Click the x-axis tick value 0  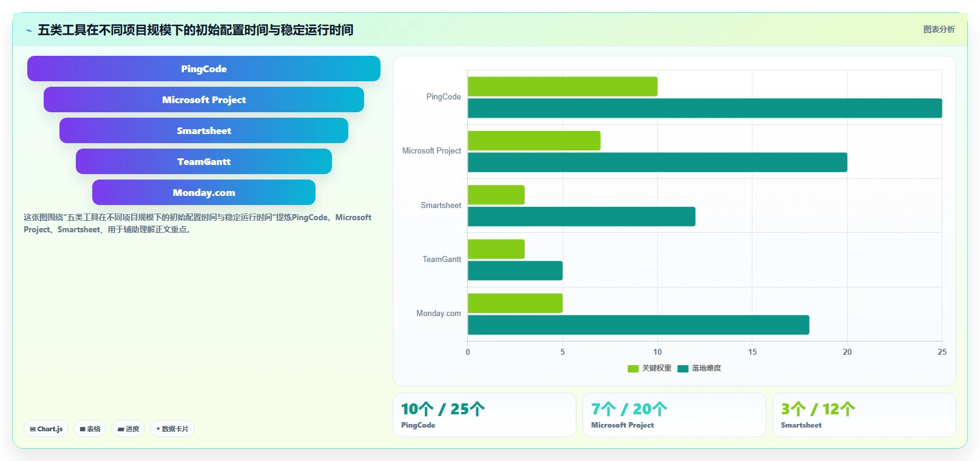click(x=468, y=352)
